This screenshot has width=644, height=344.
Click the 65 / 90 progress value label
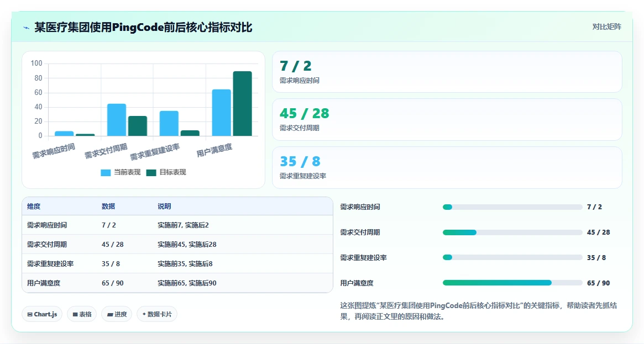tap(599, 283)
